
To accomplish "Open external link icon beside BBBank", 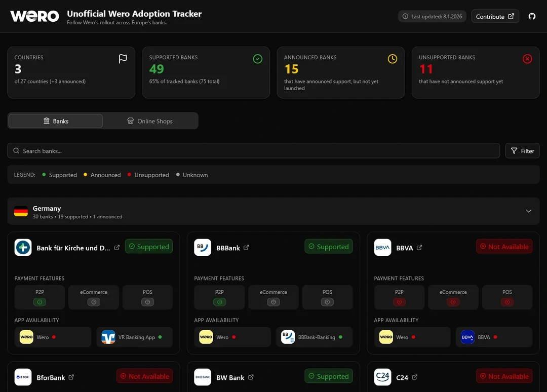I will pos(247,248).
